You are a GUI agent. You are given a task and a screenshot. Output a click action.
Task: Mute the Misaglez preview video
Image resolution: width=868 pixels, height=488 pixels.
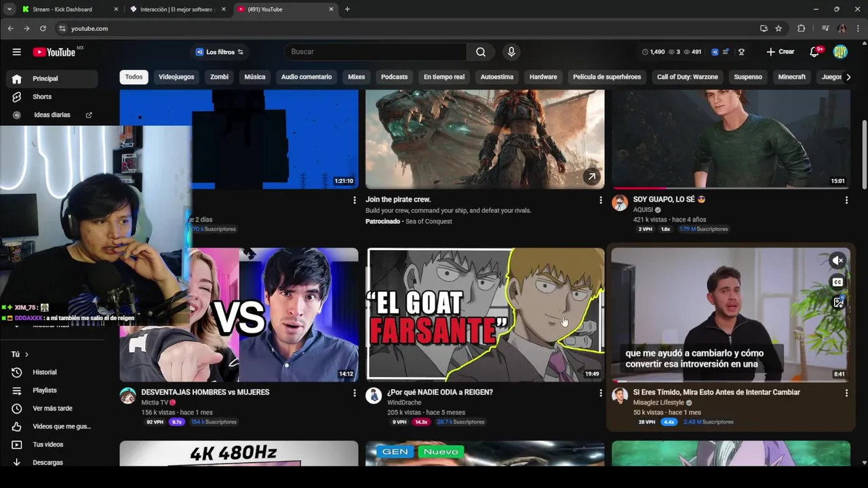838,261
